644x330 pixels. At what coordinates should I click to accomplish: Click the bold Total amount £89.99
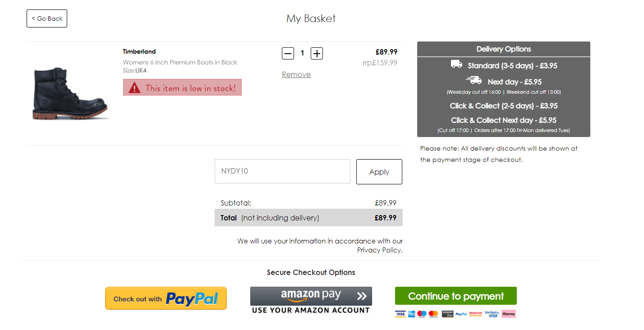click(386, 218)
